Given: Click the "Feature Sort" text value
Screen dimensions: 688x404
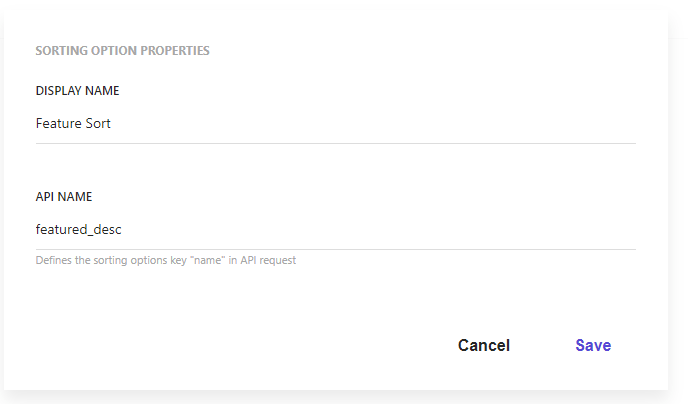Looking at the screenshot, I should pos(73,124).
